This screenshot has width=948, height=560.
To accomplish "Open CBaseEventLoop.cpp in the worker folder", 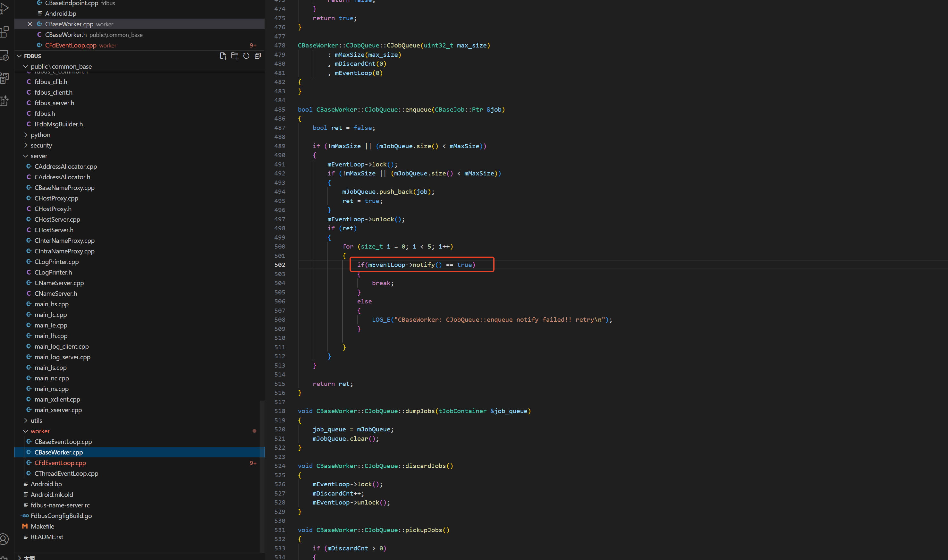I will pos(139,442).
